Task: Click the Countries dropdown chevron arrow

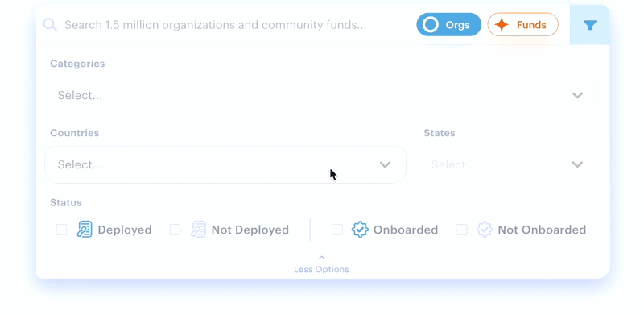Action: (x=385, y=164)
